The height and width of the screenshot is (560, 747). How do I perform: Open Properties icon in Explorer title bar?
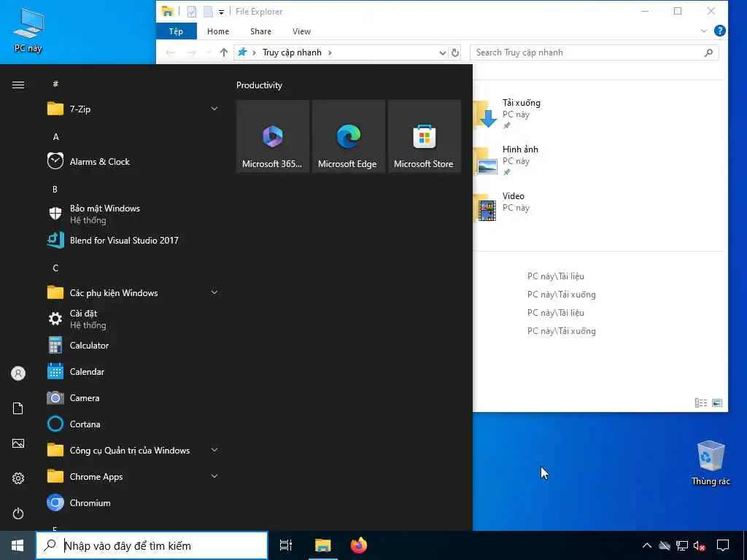coord(192,12)
